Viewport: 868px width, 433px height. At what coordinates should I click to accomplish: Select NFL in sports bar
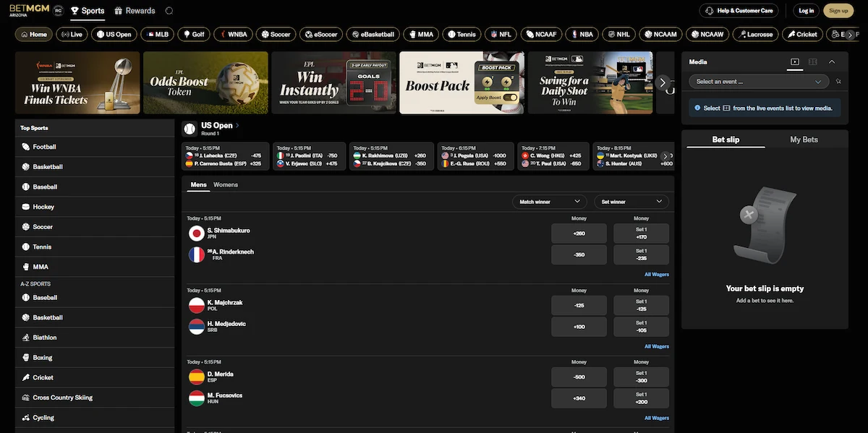click(501, 34)
